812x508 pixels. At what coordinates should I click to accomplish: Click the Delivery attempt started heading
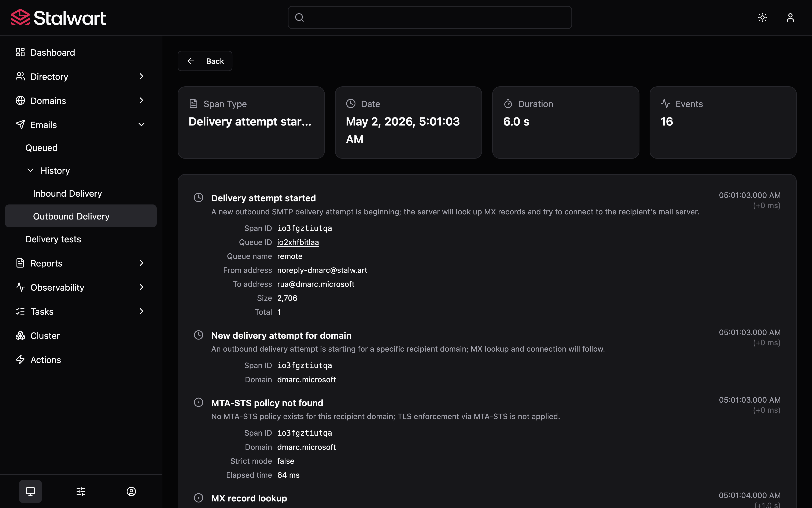point(263,198)
